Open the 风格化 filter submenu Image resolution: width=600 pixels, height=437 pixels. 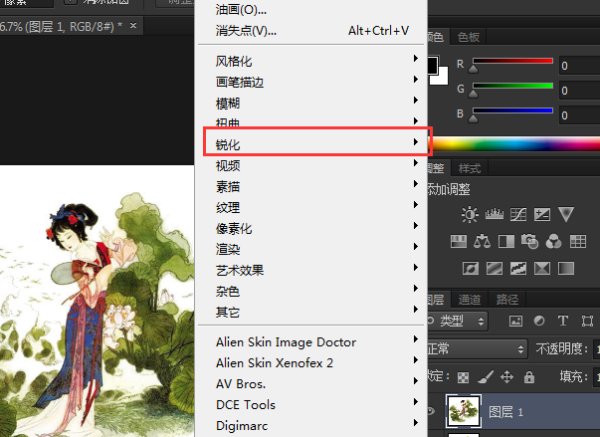tap(311, 61)
